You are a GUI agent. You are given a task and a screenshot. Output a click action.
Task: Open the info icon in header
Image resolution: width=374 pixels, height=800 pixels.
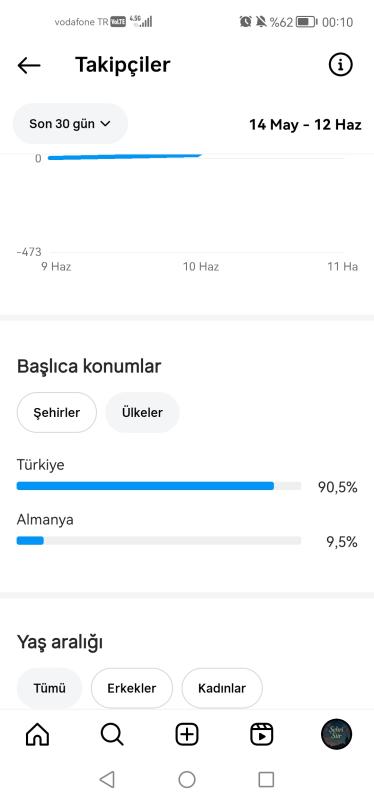pyautogui.click(x=340, y=65)
